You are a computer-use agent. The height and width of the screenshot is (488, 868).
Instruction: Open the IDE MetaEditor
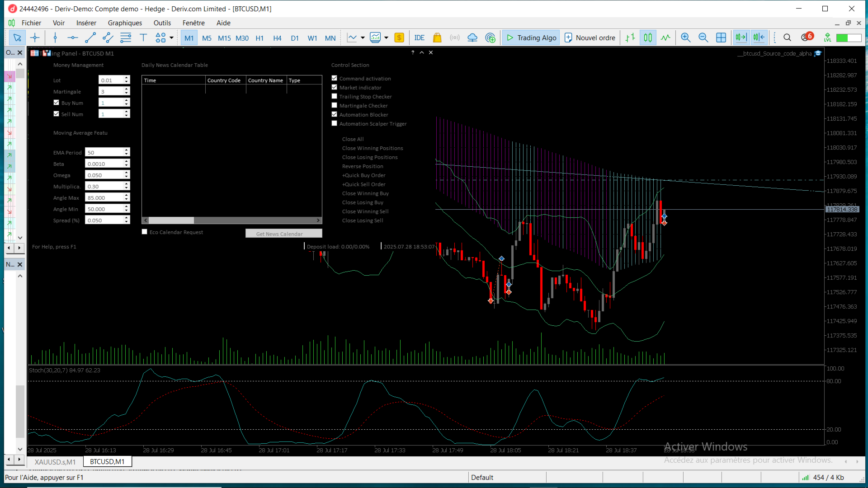420,38
